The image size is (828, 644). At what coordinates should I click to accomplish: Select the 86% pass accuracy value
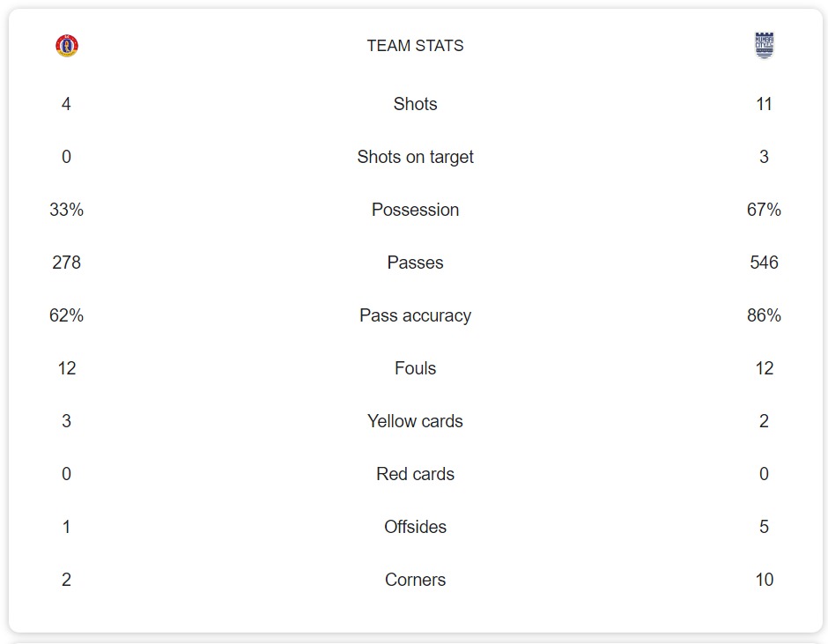(764, 315)
